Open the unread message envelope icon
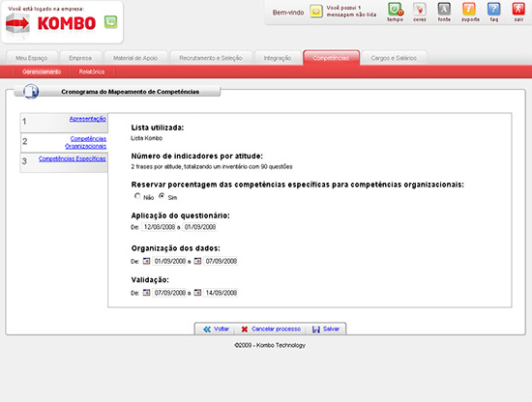 click(x=316, y=12)
